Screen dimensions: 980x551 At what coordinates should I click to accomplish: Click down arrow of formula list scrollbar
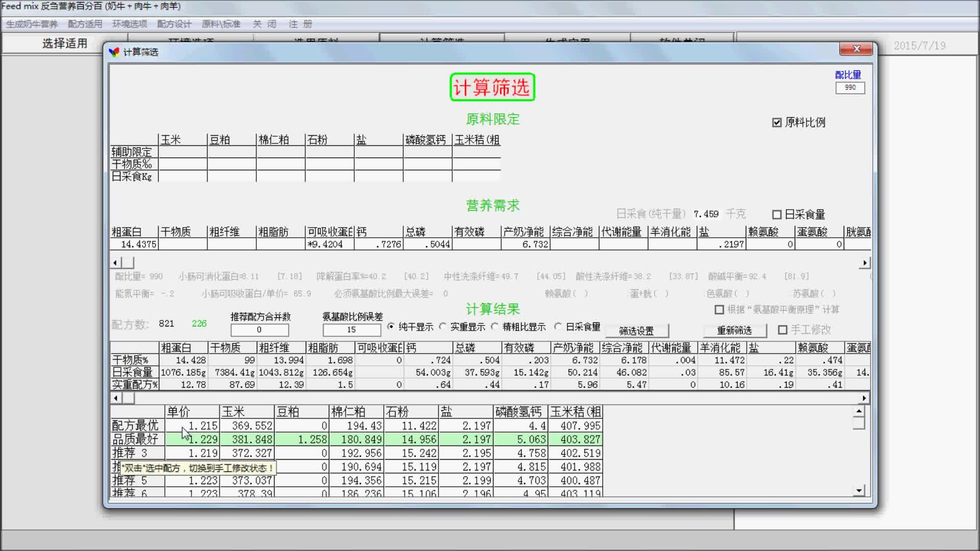pyautogui.click(x=859, y=490)
